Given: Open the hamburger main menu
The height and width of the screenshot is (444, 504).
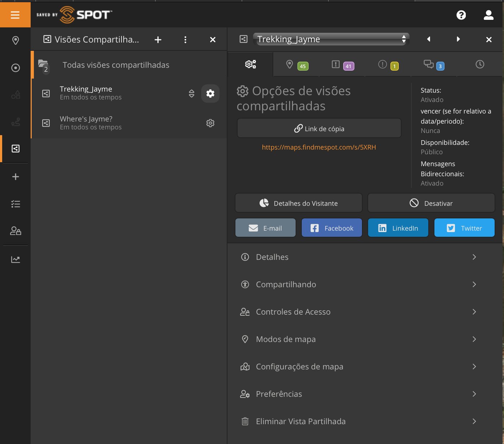Looking at the screenshot, I should point(15,15).
